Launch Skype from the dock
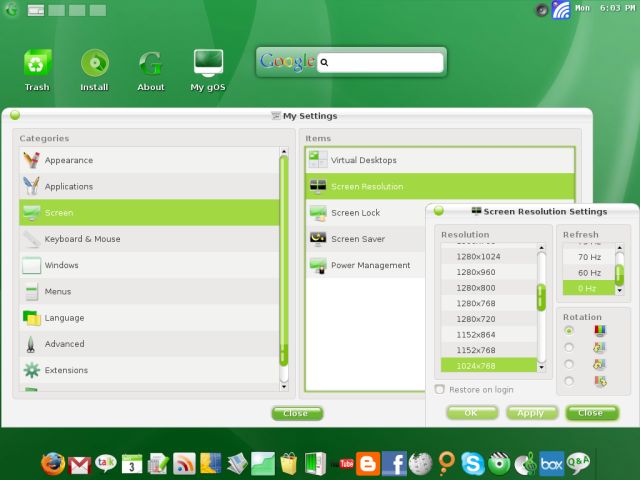The width and height of the screenshot is (640, 480). [473, 463]
